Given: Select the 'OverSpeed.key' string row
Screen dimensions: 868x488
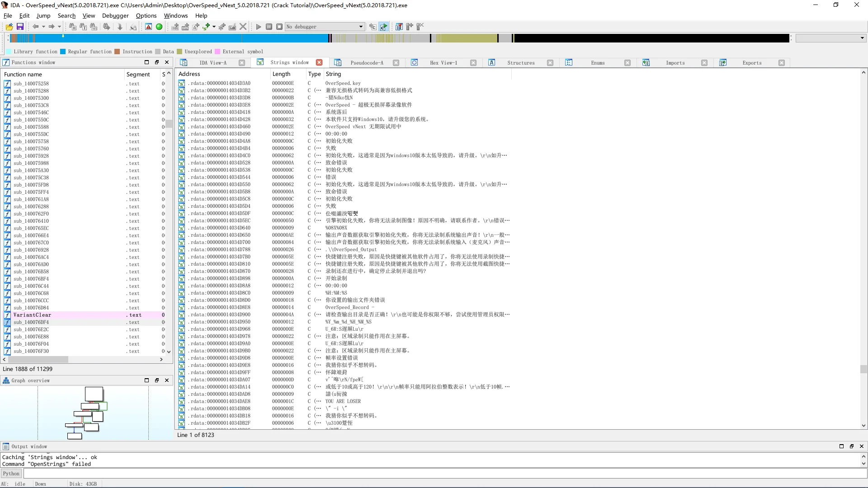Looking at the screenshot, I should 344,83.
